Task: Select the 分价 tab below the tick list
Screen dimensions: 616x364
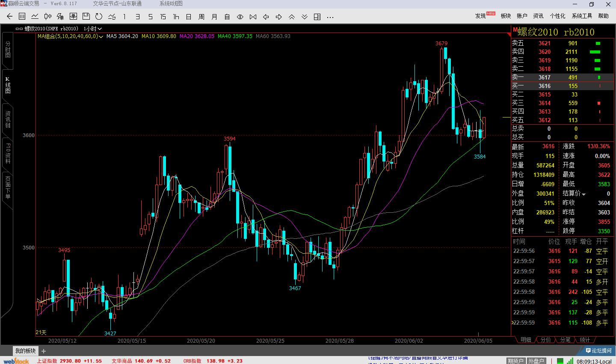Action: 545,340
